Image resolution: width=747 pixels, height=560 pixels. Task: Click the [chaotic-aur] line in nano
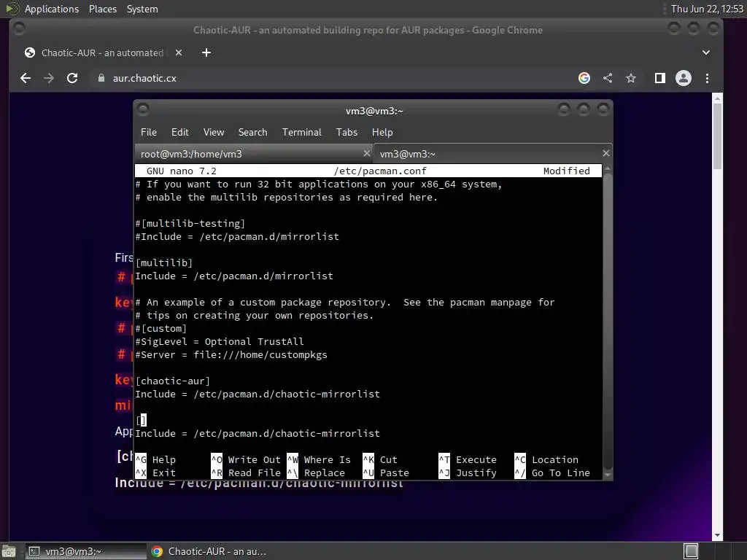172,381
